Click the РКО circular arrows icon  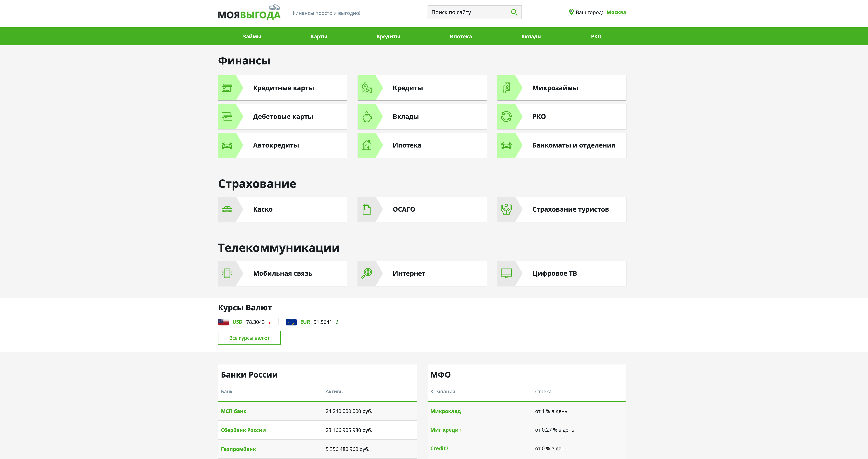[x=506, y=117]
